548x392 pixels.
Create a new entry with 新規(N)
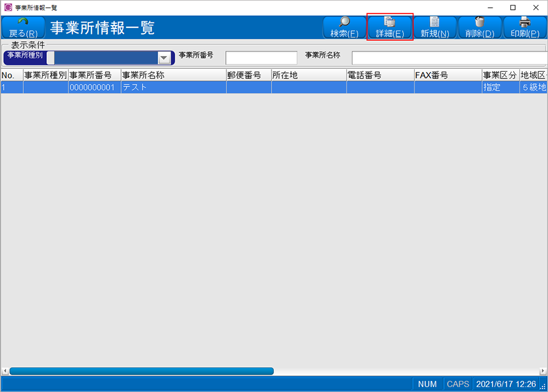pyautogui.click(x=435, y=28)
